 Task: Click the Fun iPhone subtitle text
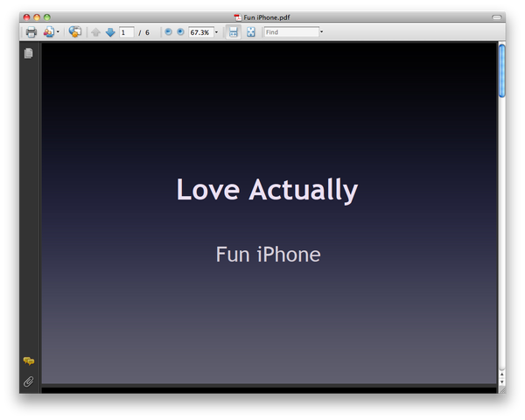pyautogui.click(x=269, y=255)
